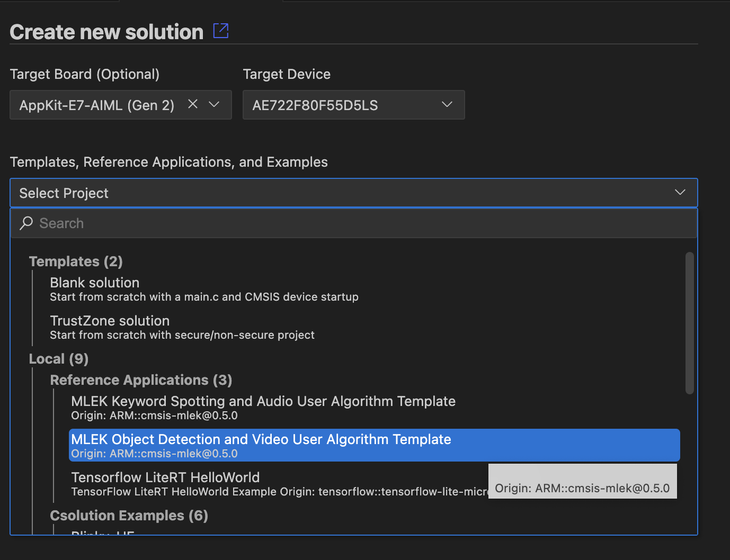Pick MLEK Keyword Spotting and Audio template

tap(263, 408)
